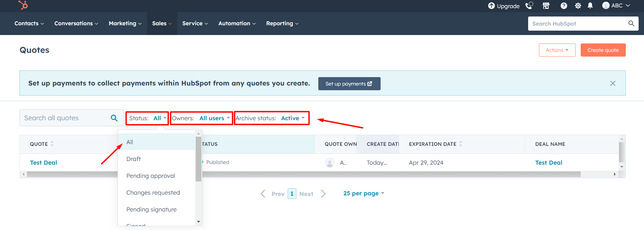Click the QUOTE OWNER column header
Screen dimensions: 644x230
coord(341,144)
